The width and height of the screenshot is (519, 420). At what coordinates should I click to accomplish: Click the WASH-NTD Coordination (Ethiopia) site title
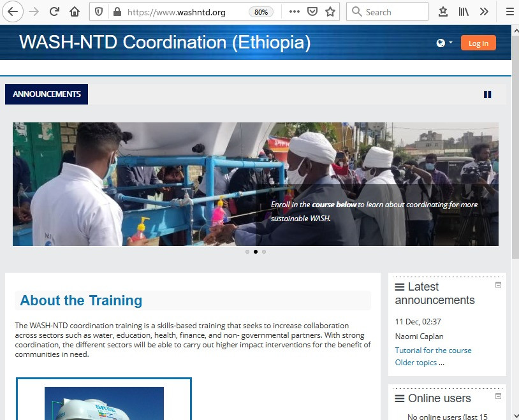(x=165, y=42)
